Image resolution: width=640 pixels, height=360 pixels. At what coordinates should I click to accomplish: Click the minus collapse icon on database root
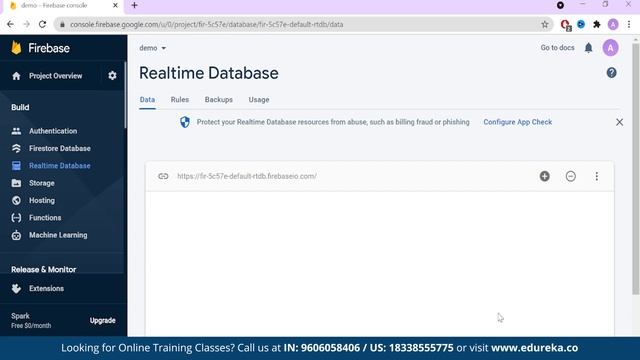point(571,176)
